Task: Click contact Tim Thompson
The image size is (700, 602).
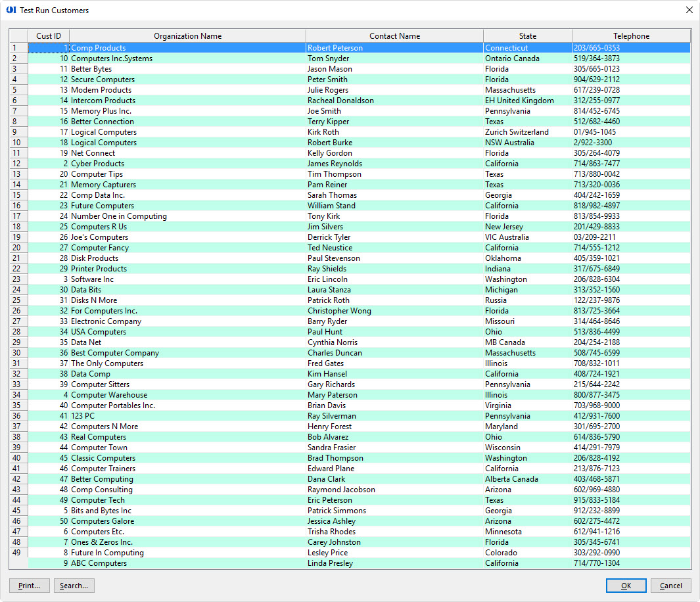Action: click(394, 174)
